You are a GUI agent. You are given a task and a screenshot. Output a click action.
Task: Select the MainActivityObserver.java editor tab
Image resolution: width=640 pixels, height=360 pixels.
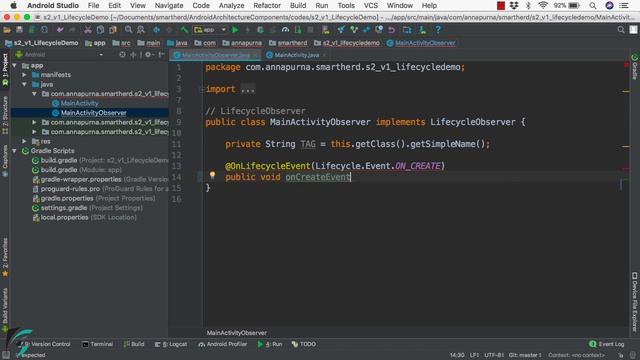(x=215, y=55)
